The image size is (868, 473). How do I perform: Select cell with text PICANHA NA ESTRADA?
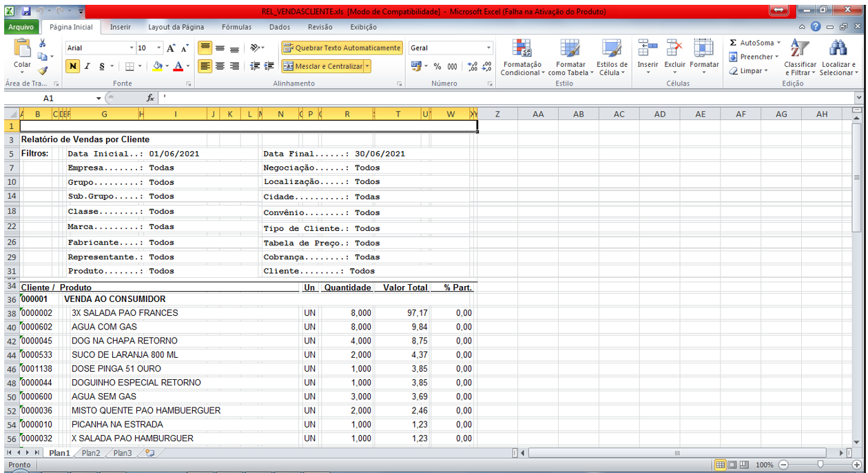(x=117, y=424)
